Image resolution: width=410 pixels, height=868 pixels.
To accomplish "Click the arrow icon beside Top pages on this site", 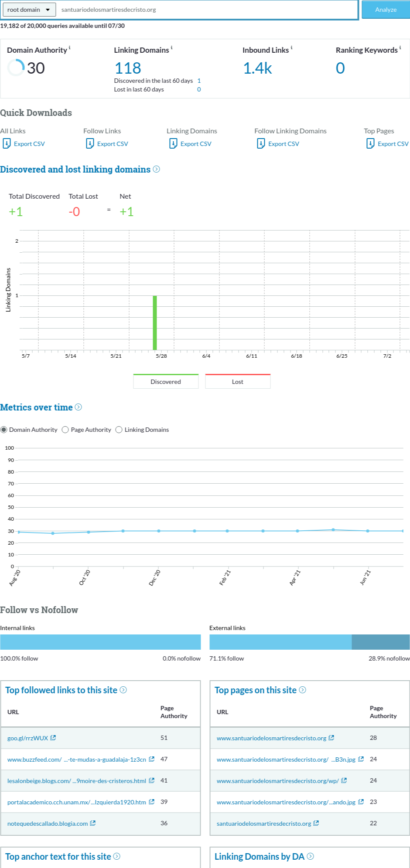I will coord(303,690).
